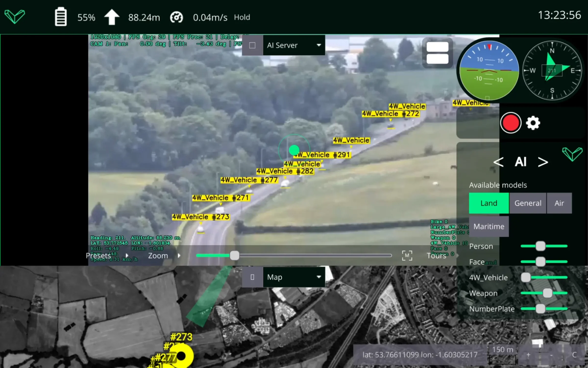Click the two-bar layout switch icon
The width and height of the screenshot is (588, 368).
[x=437, y=53]
